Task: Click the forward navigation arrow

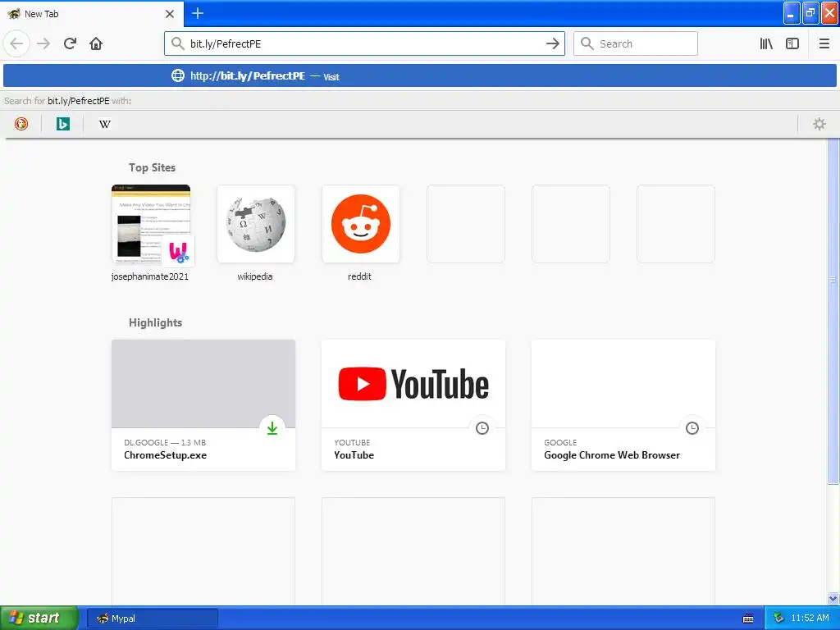Action: pos(43,43)
